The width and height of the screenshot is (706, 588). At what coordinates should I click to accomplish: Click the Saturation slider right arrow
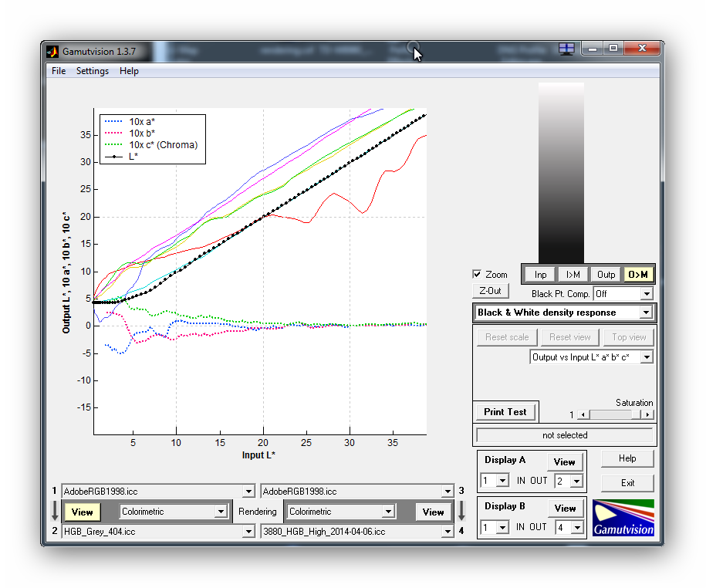pyautogui.click(x=647, y=415)
